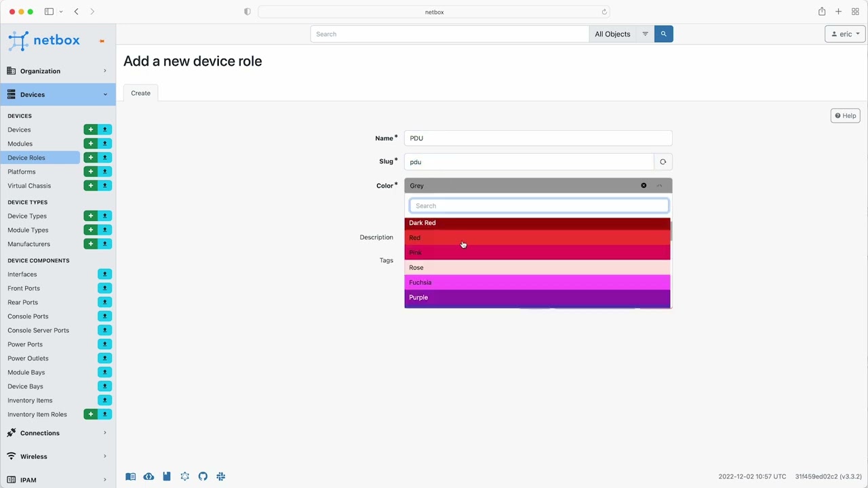
Task: Focus the top global Search box
Action: (450, 34)
